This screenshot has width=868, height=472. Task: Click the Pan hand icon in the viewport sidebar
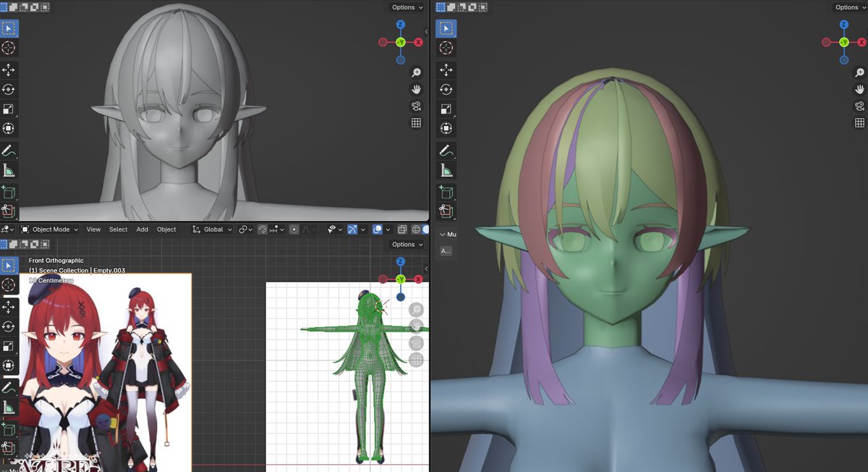(x=416, y=89)
